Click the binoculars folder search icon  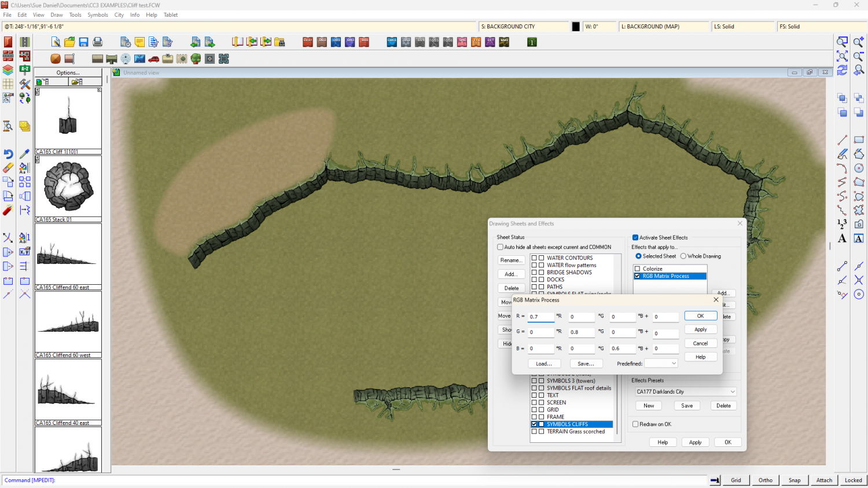pyautogui.click(x=279, y=42)
